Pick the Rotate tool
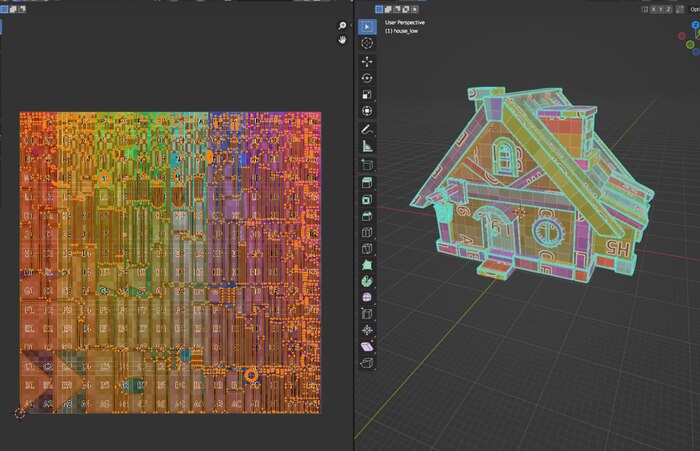Image resolution: width=700 pixels, height=451 pixels. (367, 78)
